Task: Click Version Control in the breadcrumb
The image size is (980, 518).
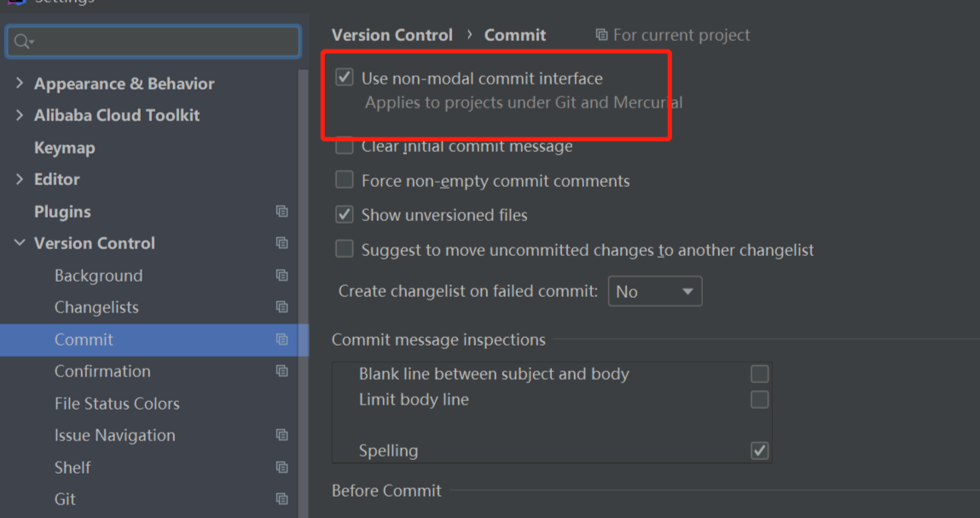Action: [391, 35]
